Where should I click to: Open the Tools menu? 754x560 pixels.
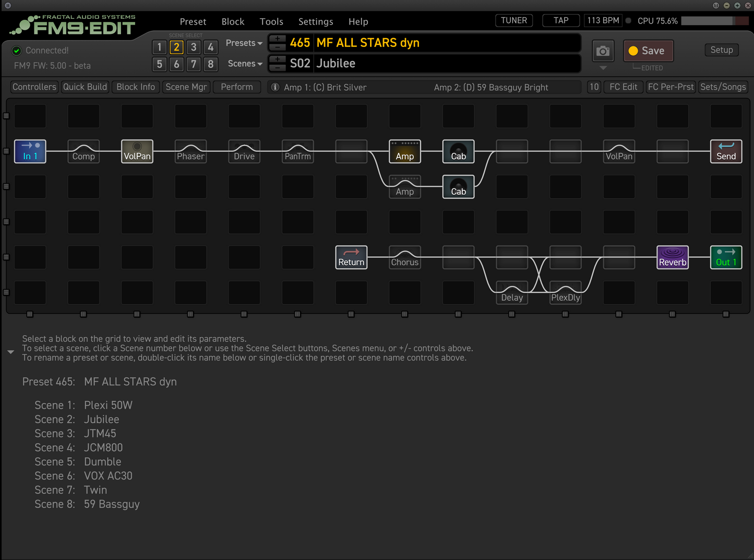[x=271, y=22]
